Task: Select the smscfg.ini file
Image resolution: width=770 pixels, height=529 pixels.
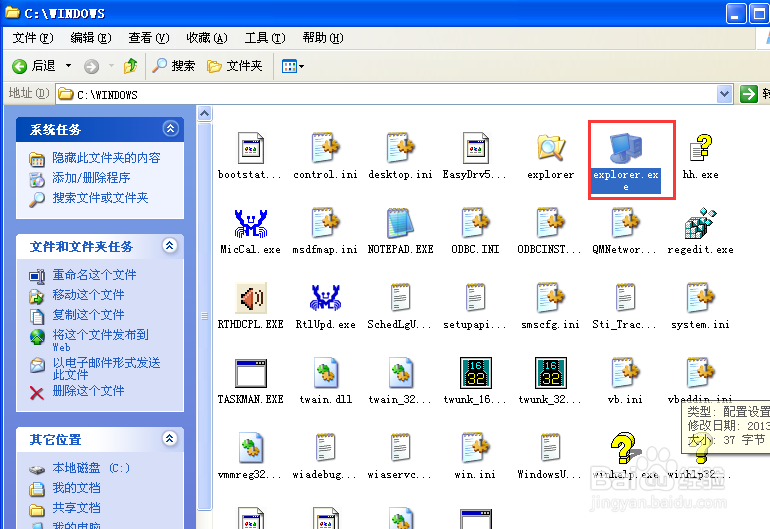Action: click(550, 298)
